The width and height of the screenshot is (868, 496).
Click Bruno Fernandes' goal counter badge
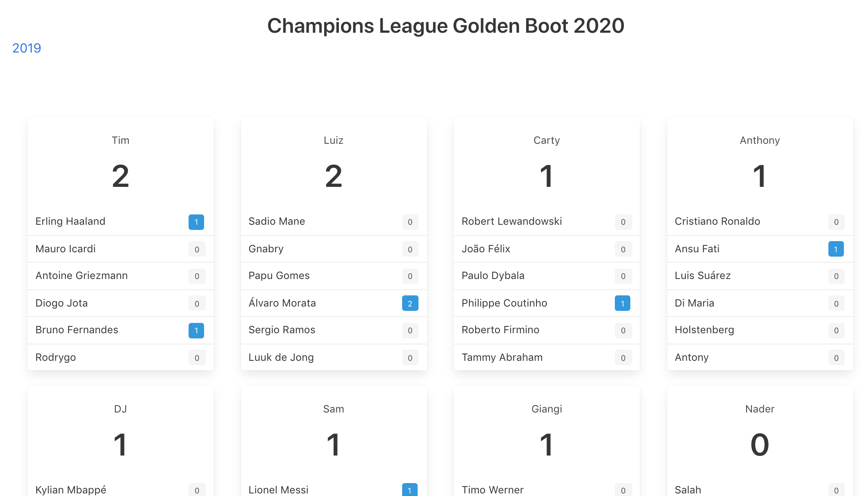click(x=196, y=330)
